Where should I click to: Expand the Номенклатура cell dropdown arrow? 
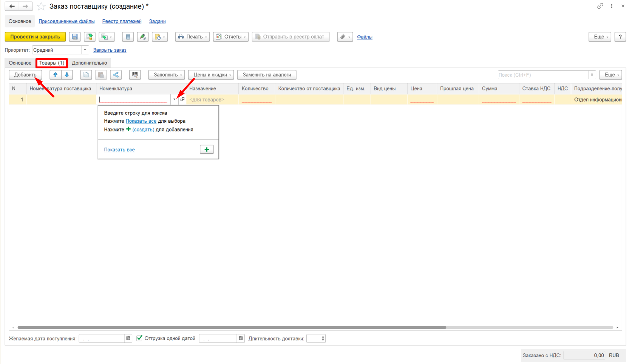coord(175,99)
